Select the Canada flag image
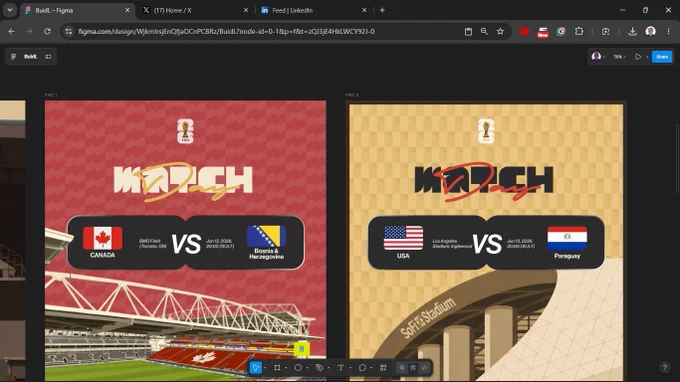The height and width of the screenshot is (382, 680). (x=102, y=238)
